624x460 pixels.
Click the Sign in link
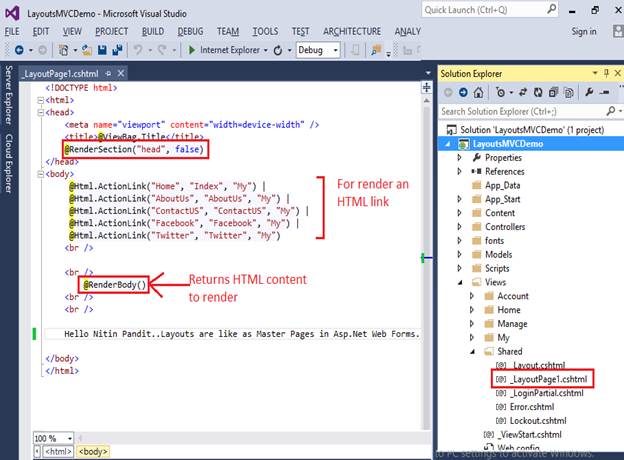[x=584, y=31]
